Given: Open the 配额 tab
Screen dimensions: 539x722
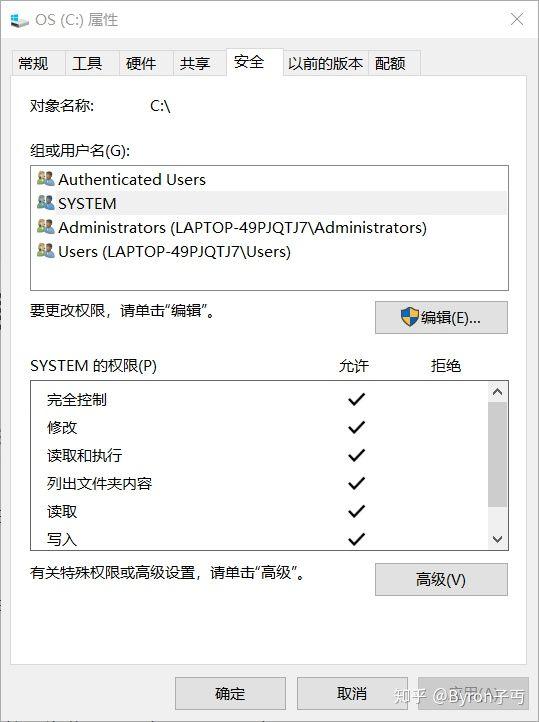Looking at the screenshot, I should (x=390, y=63).
